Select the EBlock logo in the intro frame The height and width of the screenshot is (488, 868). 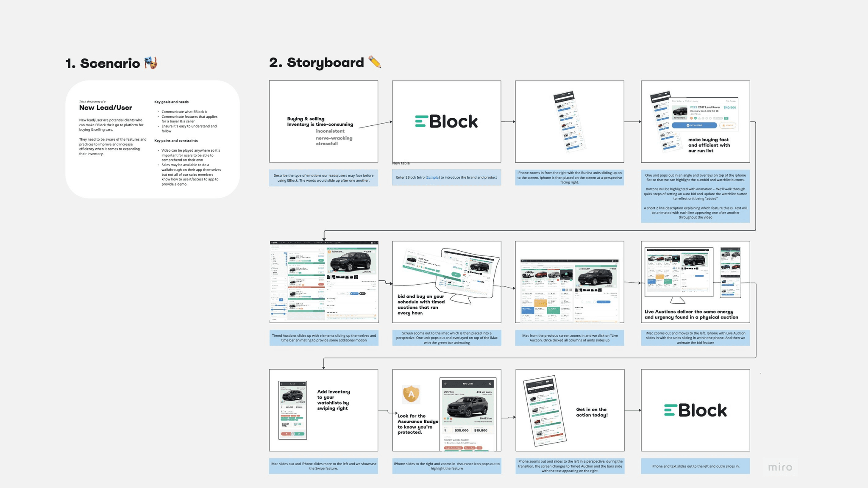(x=446, y=122)
